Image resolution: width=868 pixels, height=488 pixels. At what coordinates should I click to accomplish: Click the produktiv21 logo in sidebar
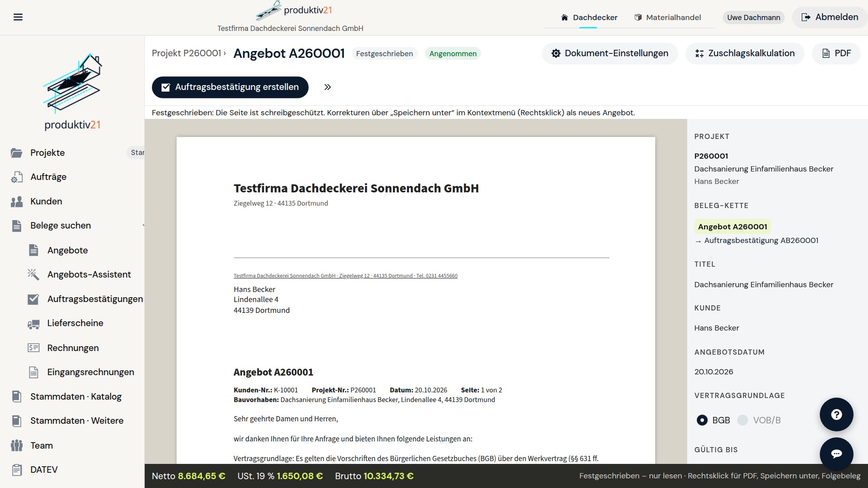72,92
